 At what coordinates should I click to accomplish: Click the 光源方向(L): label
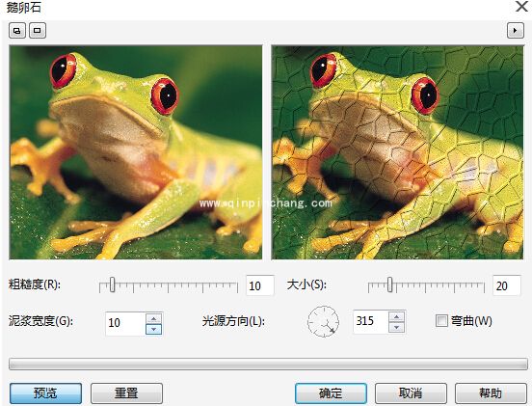tap(233, 321)
